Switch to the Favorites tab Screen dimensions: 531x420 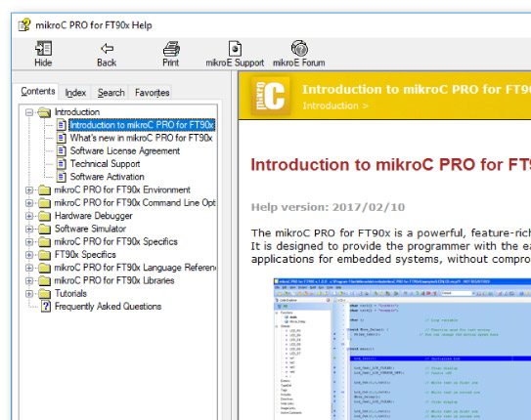[x=152, y=93]
